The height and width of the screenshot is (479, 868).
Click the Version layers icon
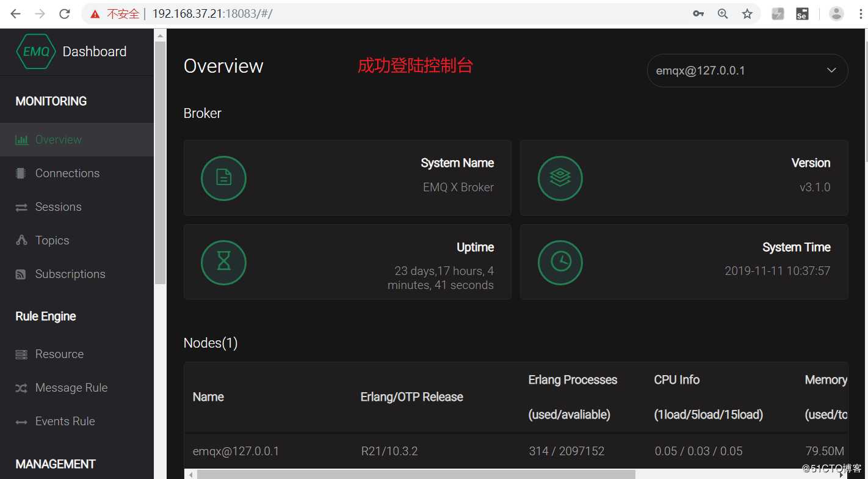tap(560, 178)
